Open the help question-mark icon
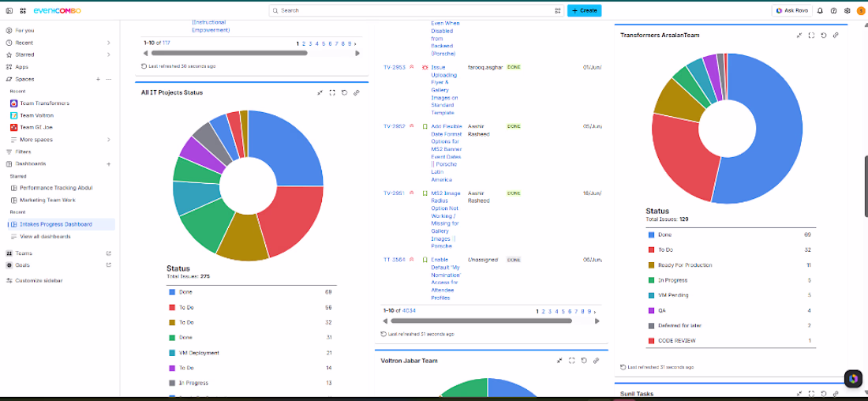 click(833, 10)
